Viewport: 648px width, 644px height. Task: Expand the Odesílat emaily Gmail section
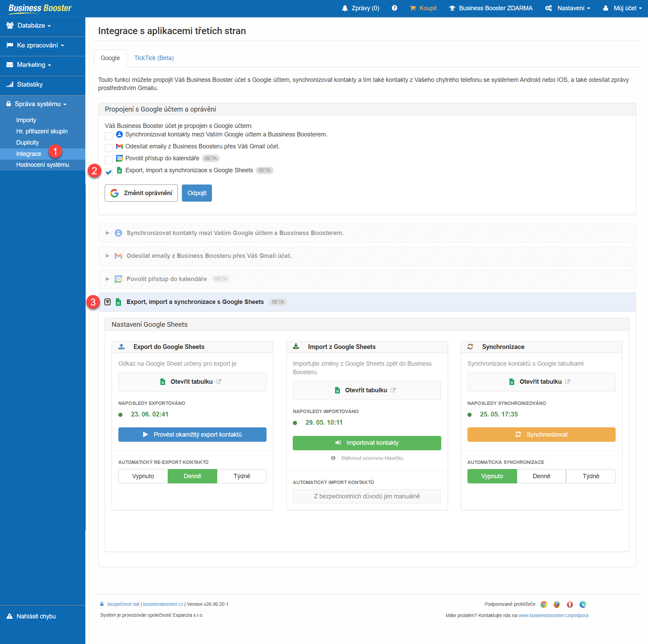pos(107,256)
